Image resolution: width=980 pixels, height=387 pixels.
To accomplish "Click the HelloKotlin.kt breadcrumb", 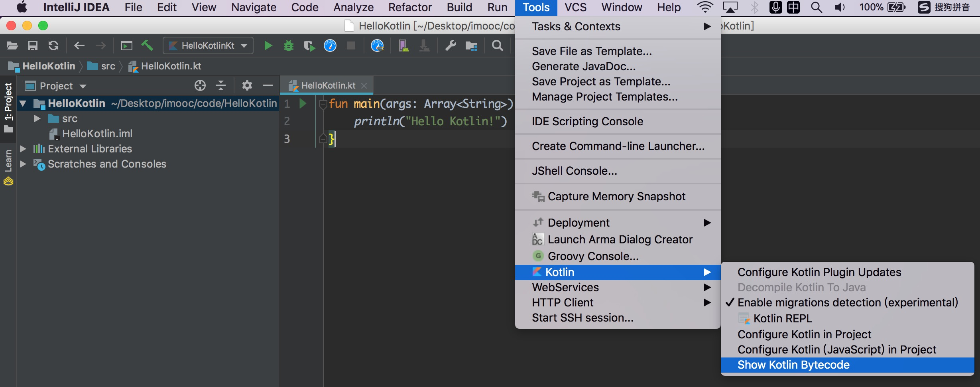I will (x=165, y=66).
